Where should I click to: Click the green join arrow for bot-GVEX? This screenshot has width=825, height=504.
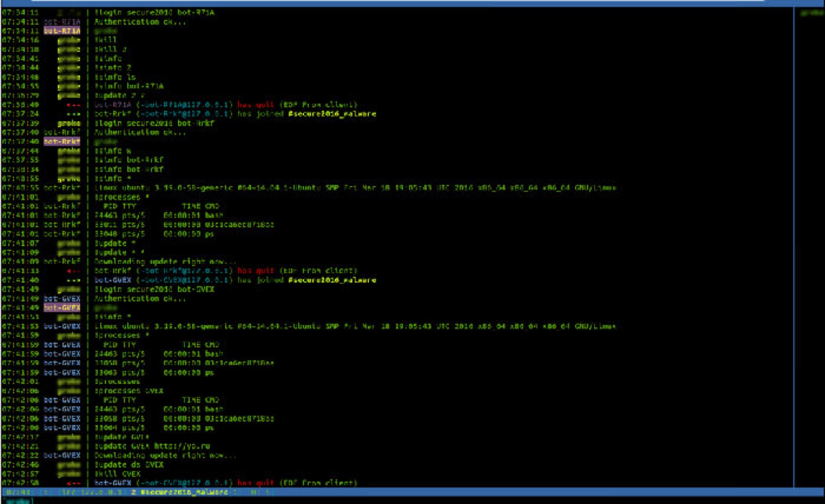pos(73,280)
